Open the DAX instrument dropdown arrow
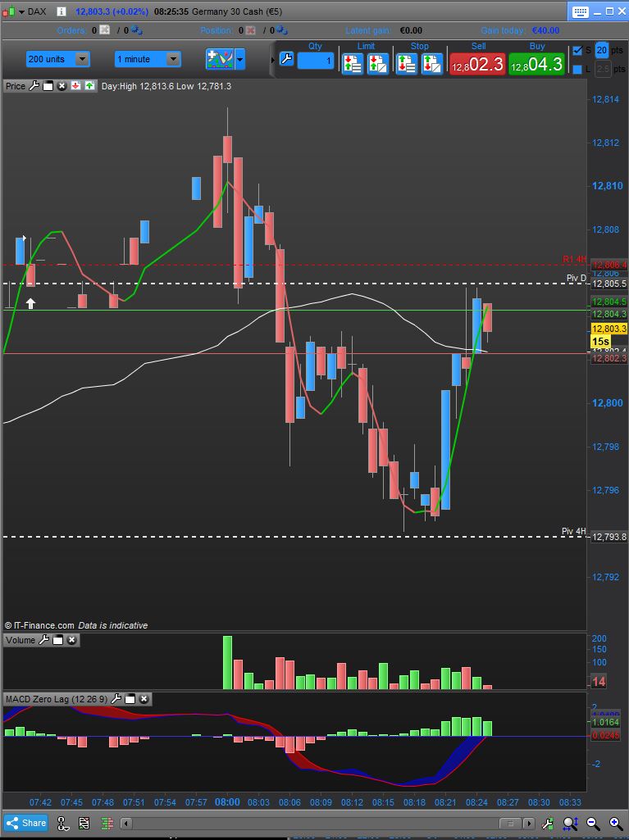This screenshot has width=629, height=840. click(22, 11)
